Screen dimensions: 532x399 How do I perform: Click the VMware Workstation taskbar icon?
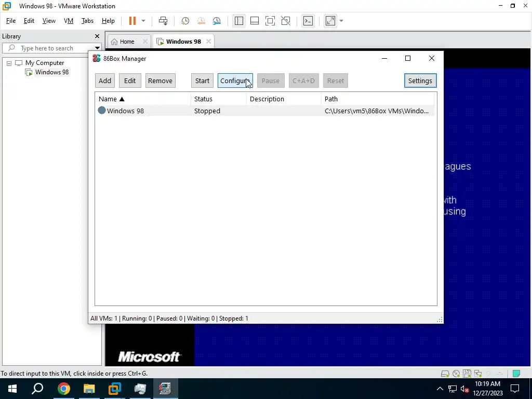pyautogui.click(x=115, y=389)
